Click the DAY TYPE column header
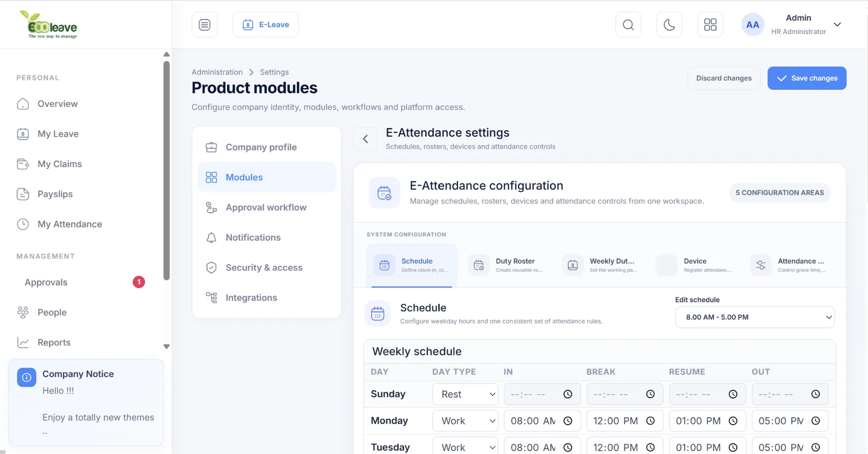868x454 pixels. click(x=454, y=372)
